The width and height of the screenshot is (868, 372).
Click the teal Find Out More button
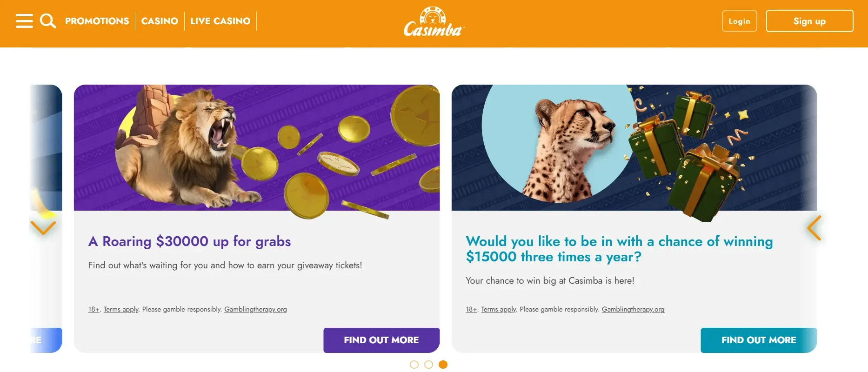758,340
